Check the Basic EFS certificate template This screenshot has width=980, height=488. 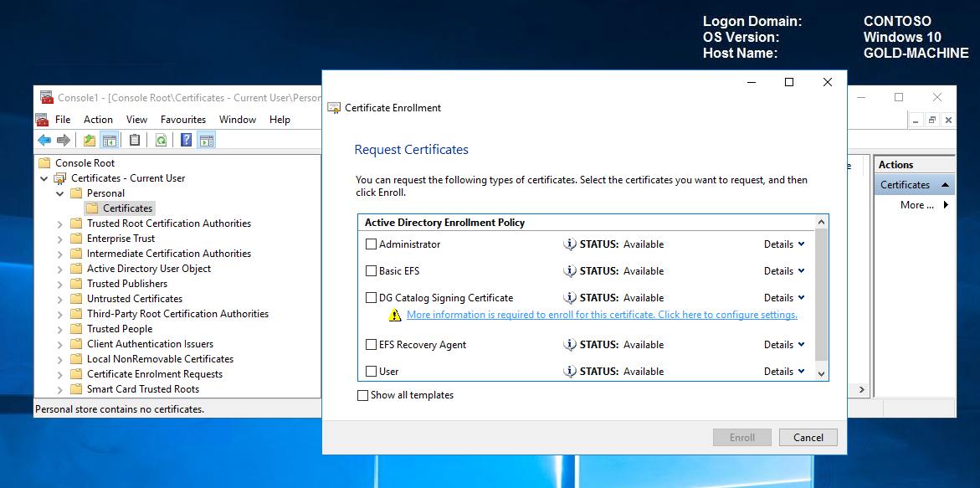point(372,271)
